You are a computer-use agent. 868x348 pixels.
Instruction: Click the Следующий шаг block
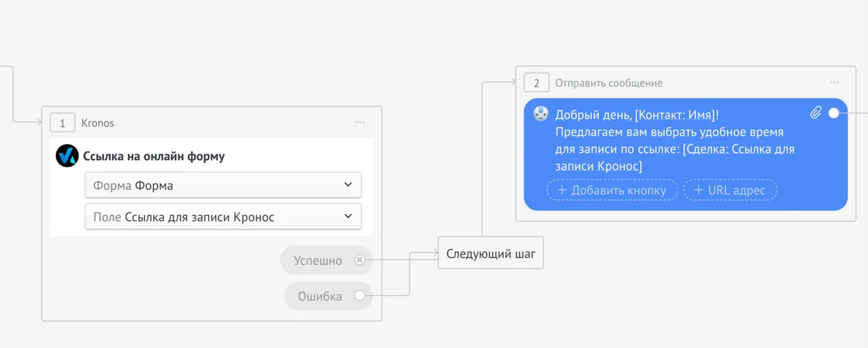(490, 253)
